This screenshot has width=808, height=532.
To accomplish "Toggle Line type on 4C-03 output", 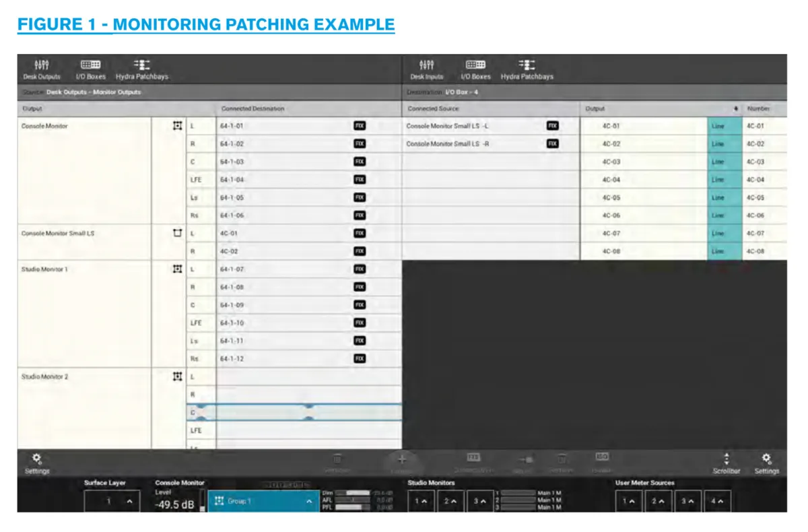I will coord(725,162).
